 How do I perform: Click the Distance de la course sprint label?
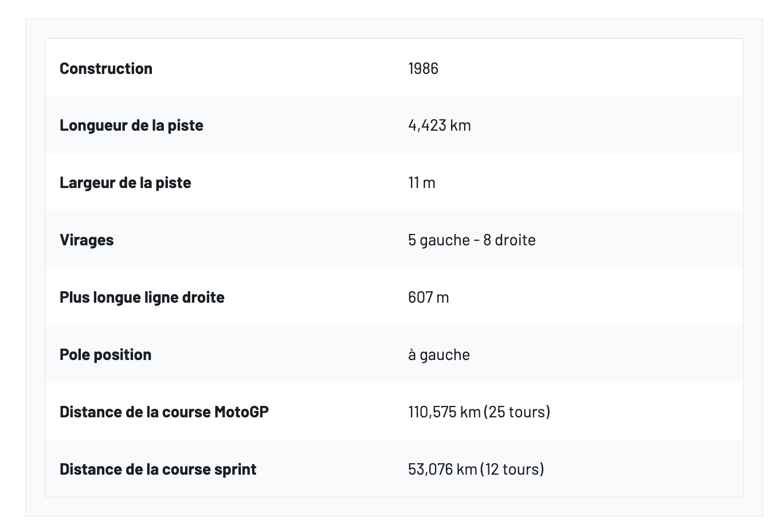pos(158,469)
